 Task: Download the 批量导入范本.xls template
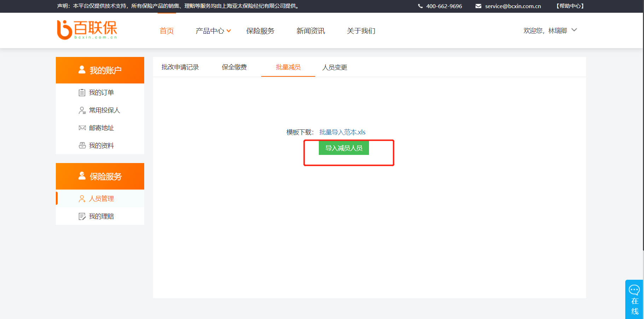[342, 132]
